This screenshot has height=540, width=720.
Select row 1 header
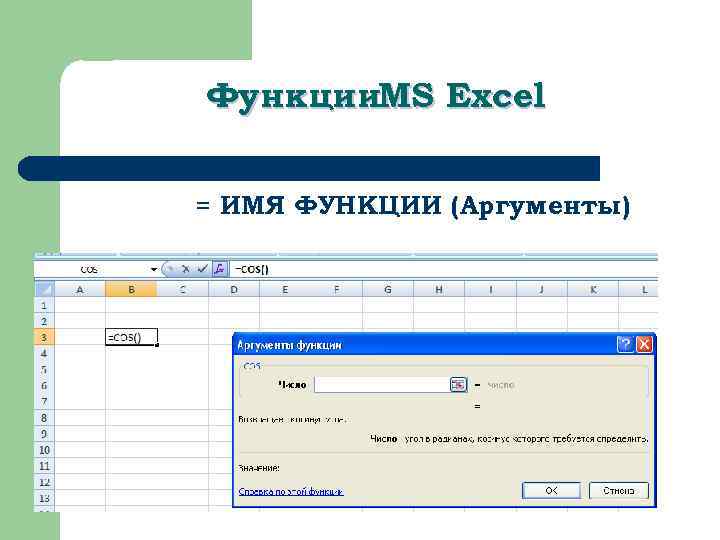click(x=45, y=305)
